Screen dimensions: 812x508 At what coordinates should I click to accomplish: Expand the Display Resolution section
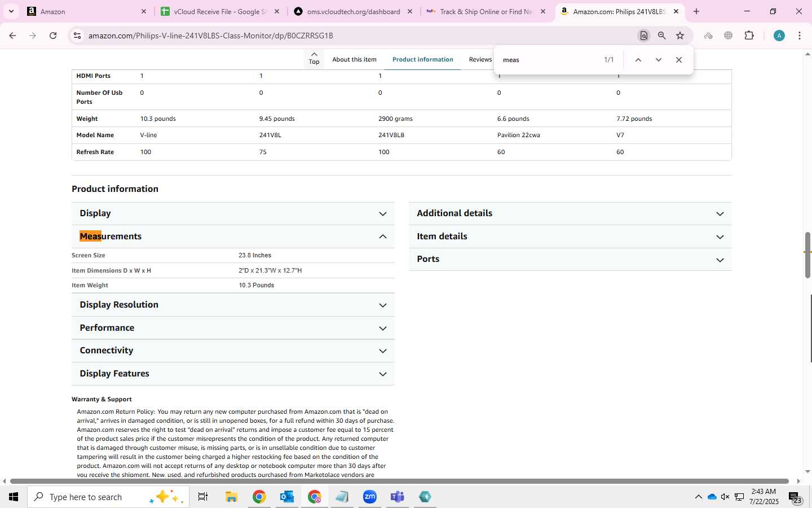click(233, 305)
